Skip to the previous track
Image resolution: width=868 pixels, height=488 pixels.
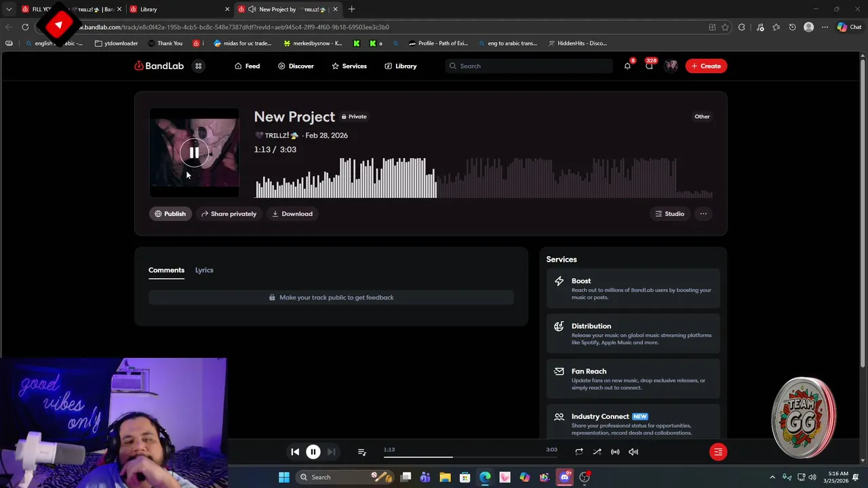[295, 452]
